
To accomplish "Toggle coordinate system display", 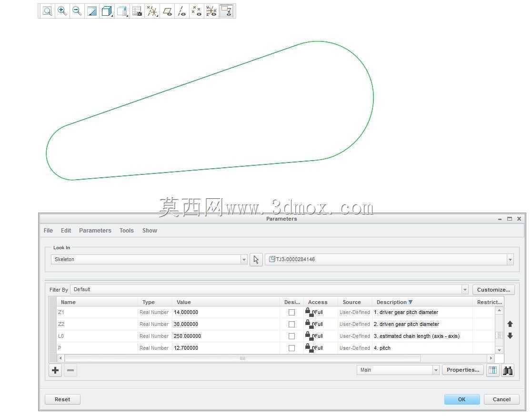I will 211,11.
